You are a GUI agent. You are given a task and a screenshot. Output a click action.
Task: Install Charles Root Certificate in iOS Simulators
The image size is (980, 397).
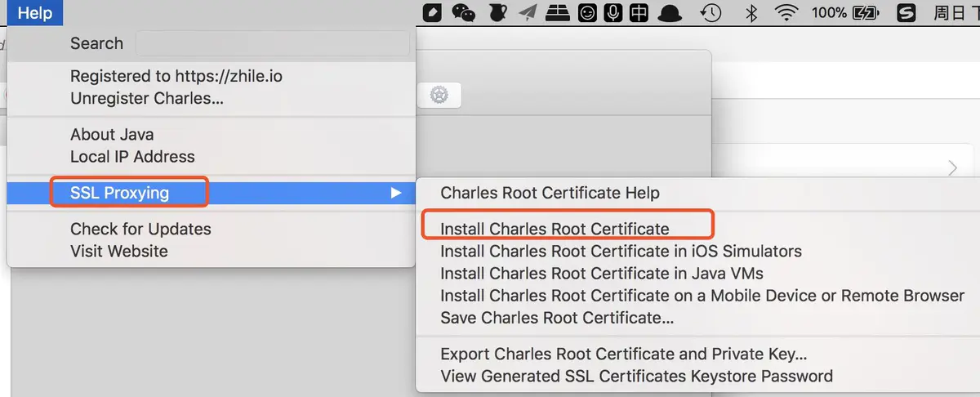[x=621, y=251]
